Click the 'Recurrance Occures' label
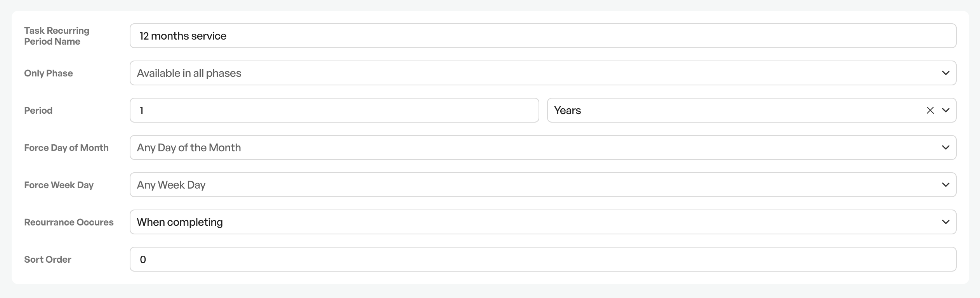980x298 pixels. (69, 222)
